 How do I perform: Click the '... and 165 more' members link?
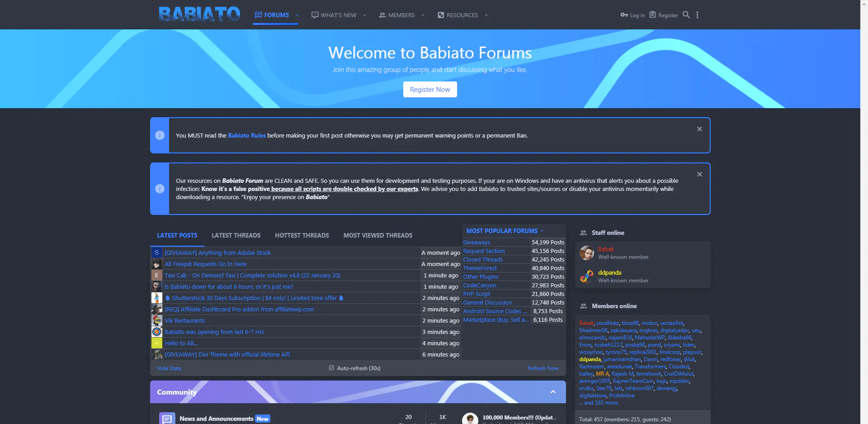[x=599, y=403]
